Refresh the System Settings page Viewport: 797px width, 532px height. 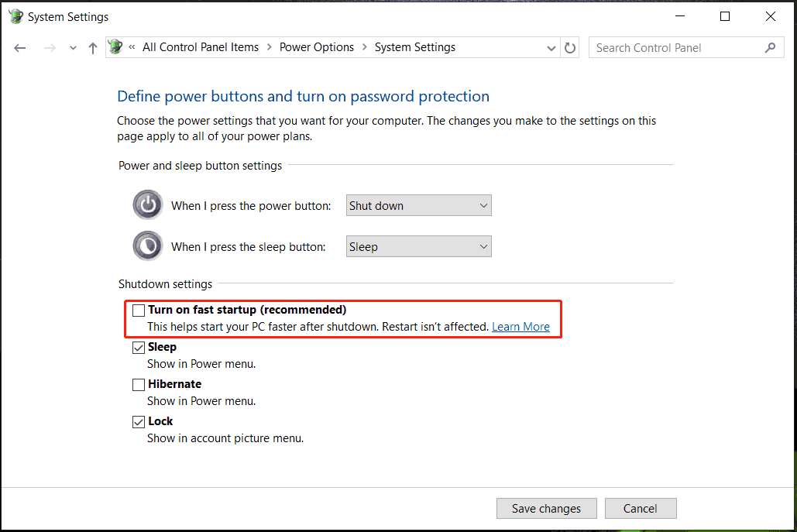pos(570,48)
